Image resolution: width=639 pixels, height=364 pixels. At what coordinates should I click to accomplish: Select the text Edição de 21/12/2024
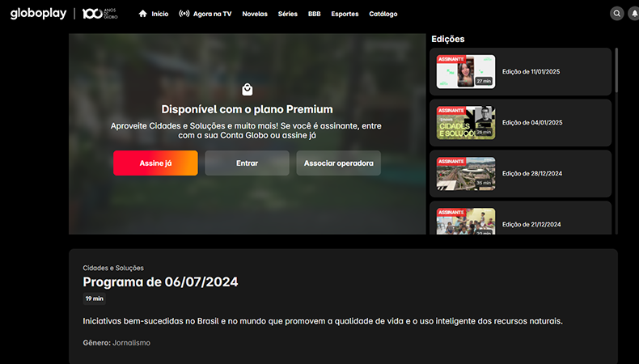coord(531,225)
